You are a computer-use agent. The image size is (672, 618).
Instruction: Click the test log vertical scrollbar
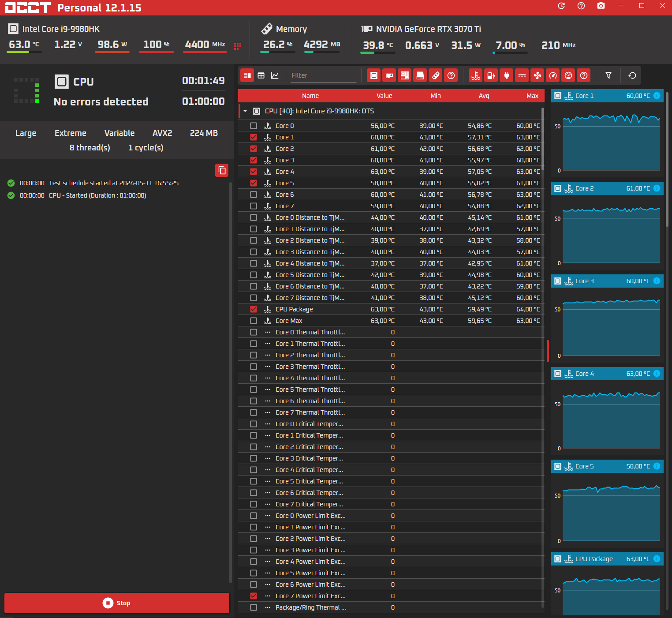click(231, 383)
